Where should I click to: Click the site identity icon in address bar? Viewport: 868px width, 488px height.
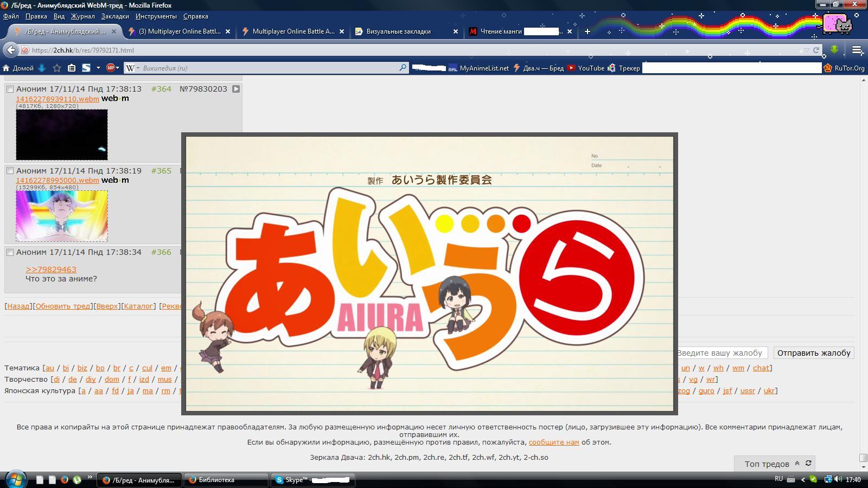click(25, 50)
